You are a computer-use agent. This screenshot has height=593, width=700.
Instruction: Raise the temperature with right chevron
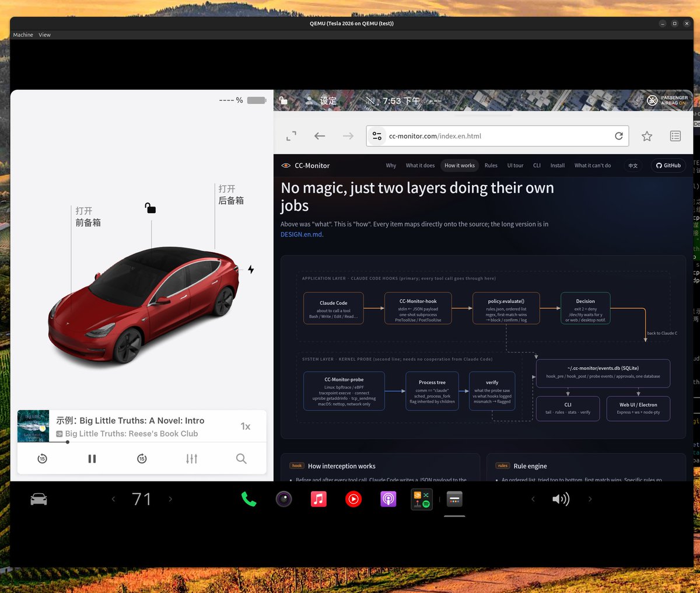click(170, 499)
